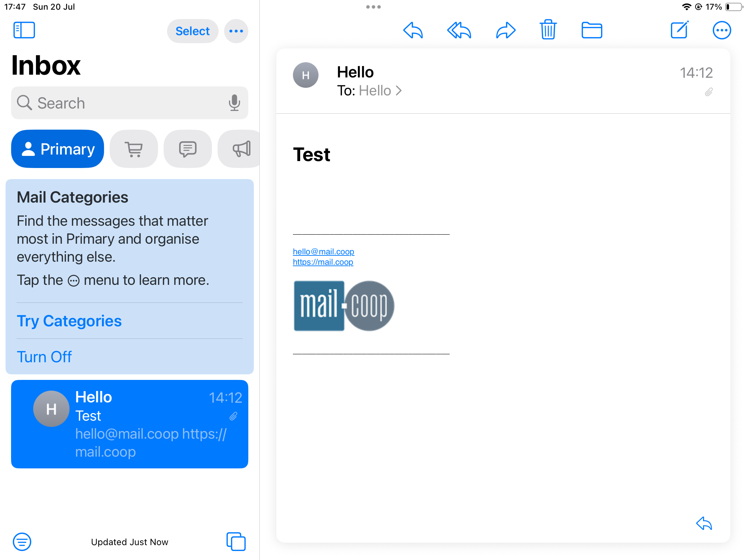
Task: Tap the attachment paperclip in message header
Action: coord(709,92)
